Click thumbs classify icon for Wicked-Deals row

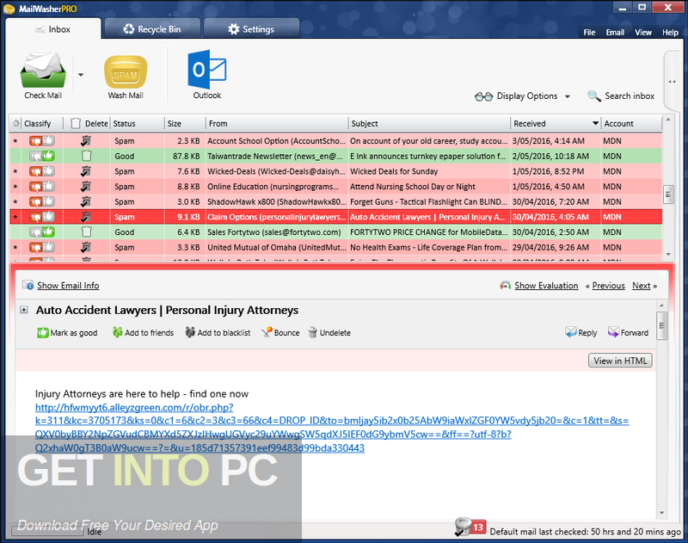(42, 171)
